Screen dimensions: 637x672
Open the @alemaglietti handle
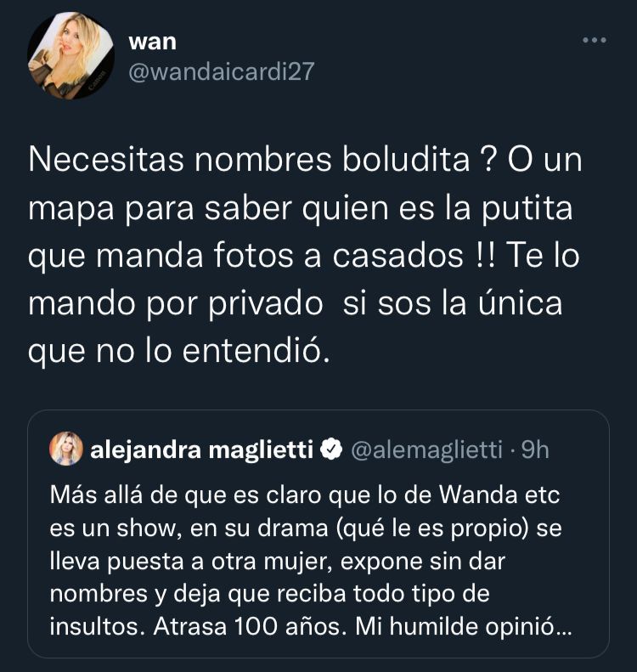(x=426, y=450)
